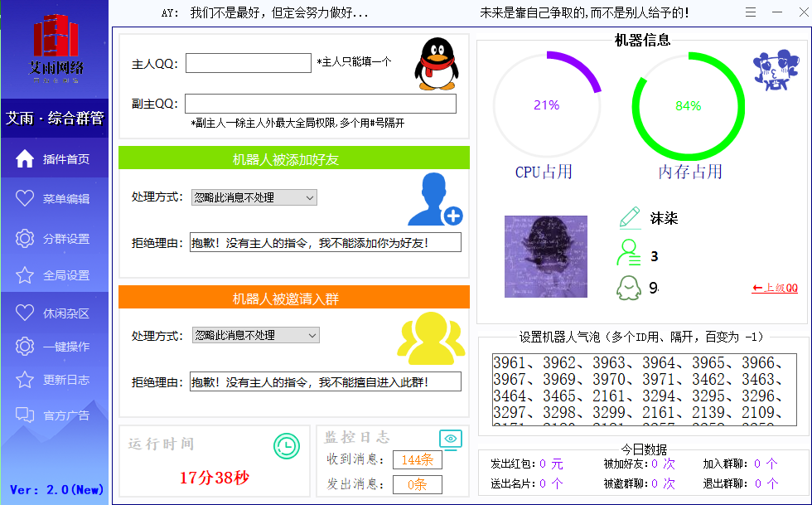812x505 pixels.
Task: Click the robot avatar thumbnail
Action: point(545,256)
